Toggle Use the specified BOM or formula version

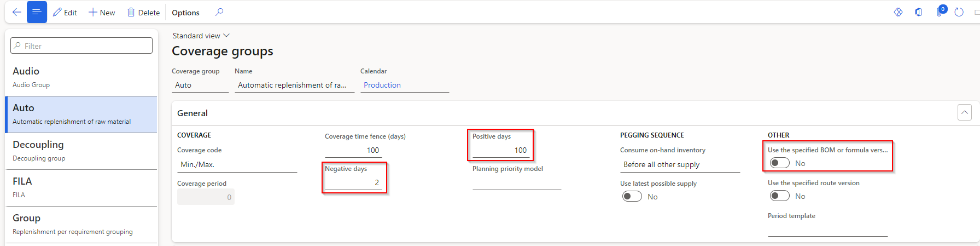pos(779,163)
